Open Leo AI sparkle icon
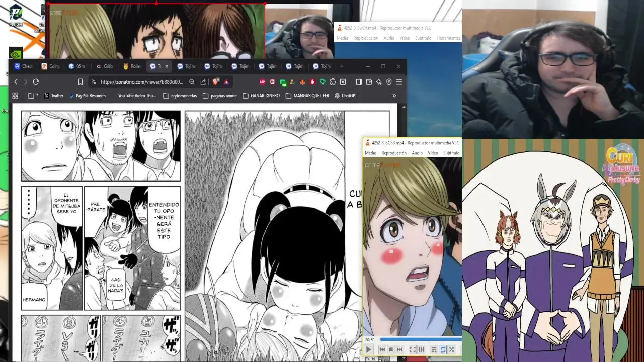The image size is (644, 362). tap(379, 82)
